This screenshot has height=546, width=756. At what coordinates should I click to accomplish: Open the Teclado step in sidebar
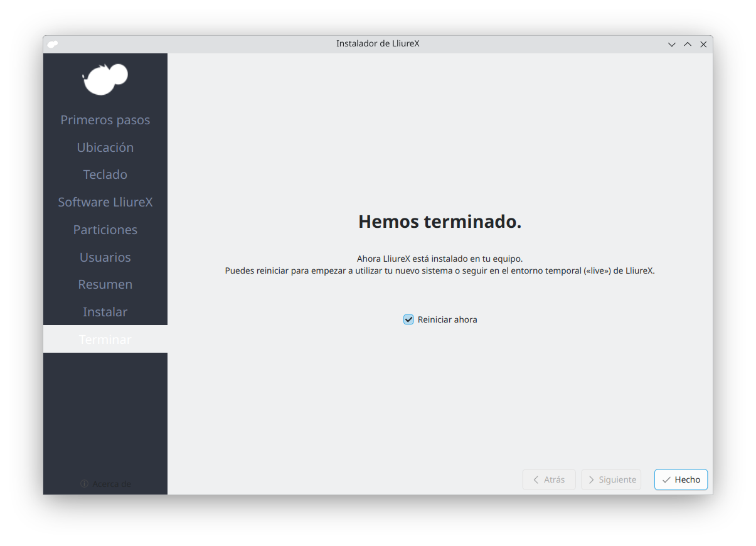(105, 174)
